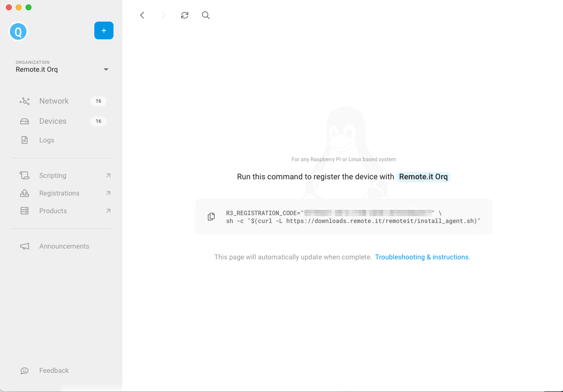Open the Q user avatar menu
This screenshot has height=392, width=563.
(18, 31)
